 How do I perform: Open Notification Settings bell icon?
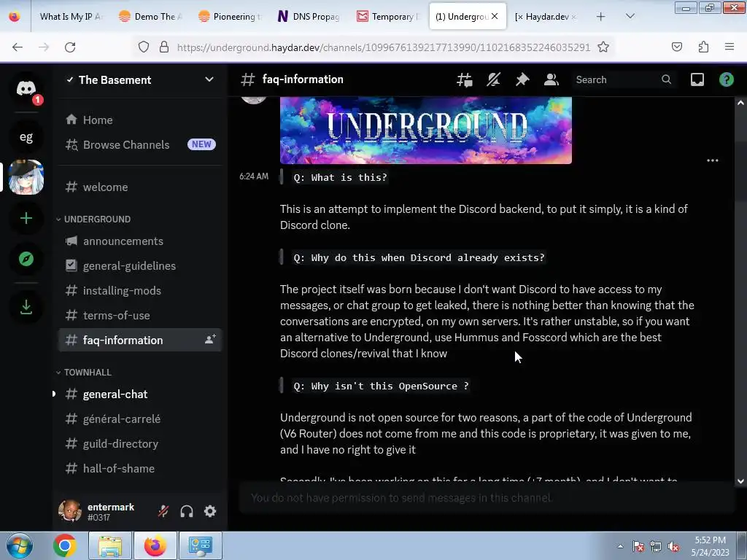[x=493, y=79]
